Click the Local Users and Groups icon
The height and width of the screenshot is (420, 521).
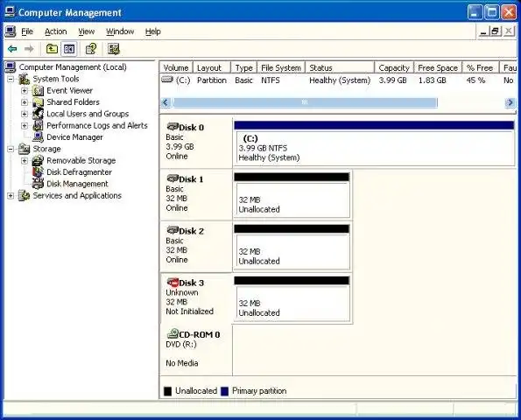coord(39,114)
